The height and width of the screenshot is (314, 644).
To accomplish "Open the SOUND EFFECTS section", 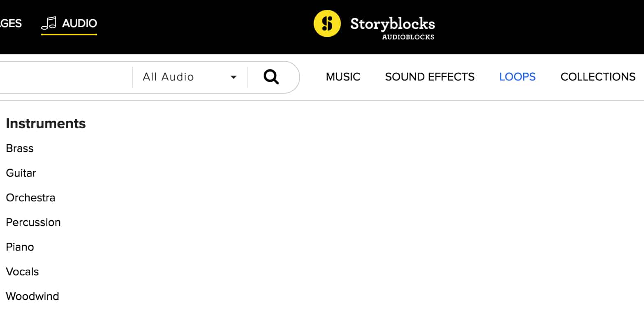I will tap(429, 77).
